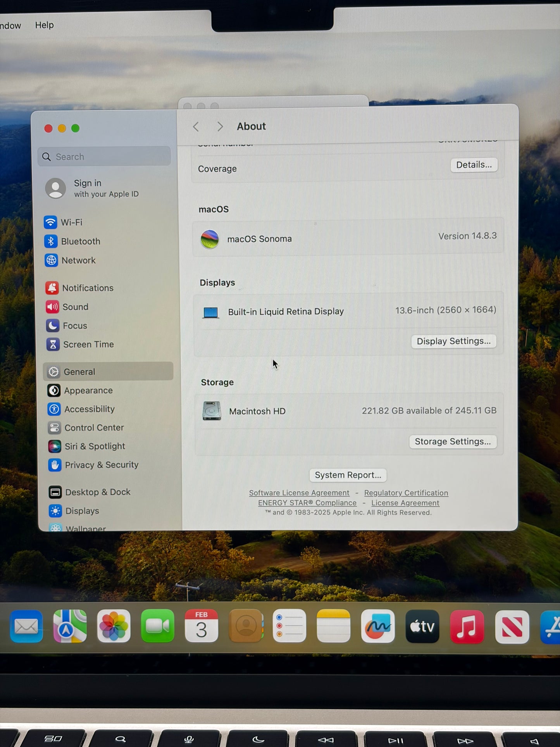The image size is (560, 747).
Task: Click the Coverage Details... button
Action: click(x=474, y=165)
